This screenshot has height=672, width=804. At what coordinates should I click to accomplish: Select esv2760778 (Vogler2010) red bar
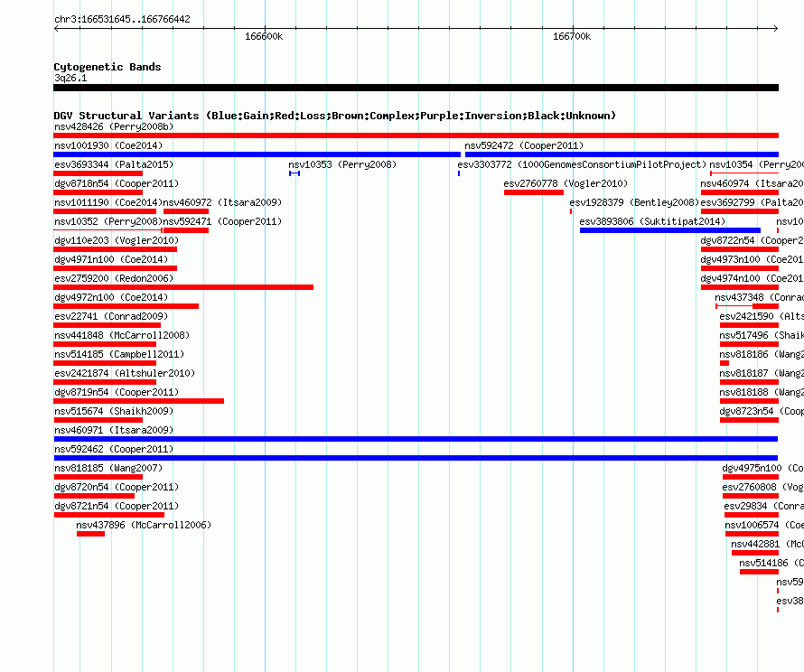coord(534,192)
